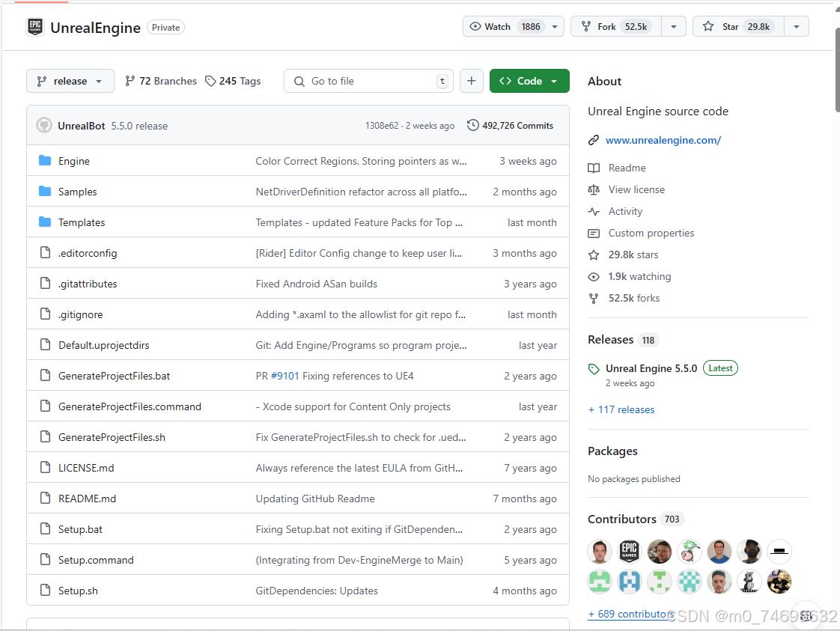Open the Default.uprojectdirs file
Screen dimensions: 840x631
pos(104,345)
